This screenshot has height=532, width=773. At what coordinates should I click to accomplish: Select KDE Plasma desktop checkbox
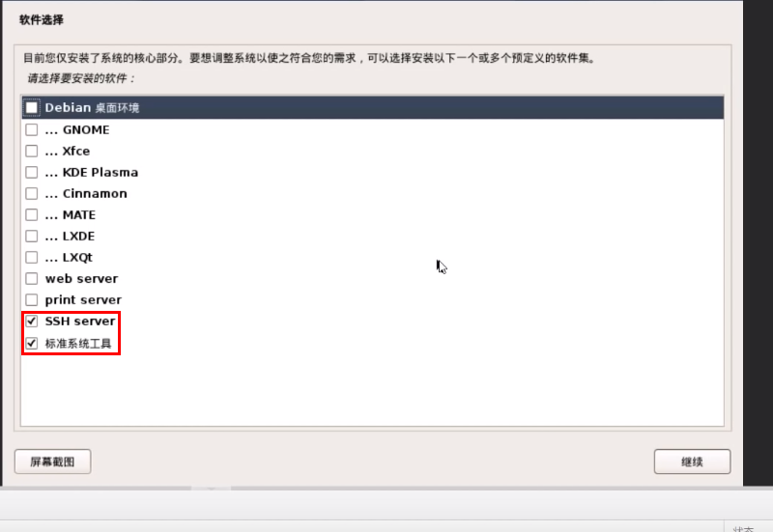[x=32, y=172]
